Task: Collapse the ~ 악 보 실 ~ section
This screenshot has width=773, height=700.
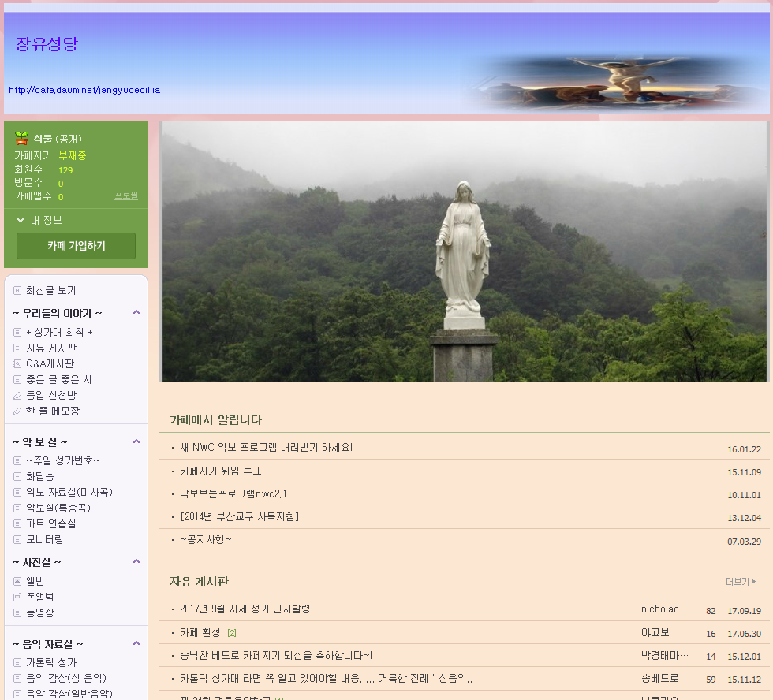Action: coord(136,441)
